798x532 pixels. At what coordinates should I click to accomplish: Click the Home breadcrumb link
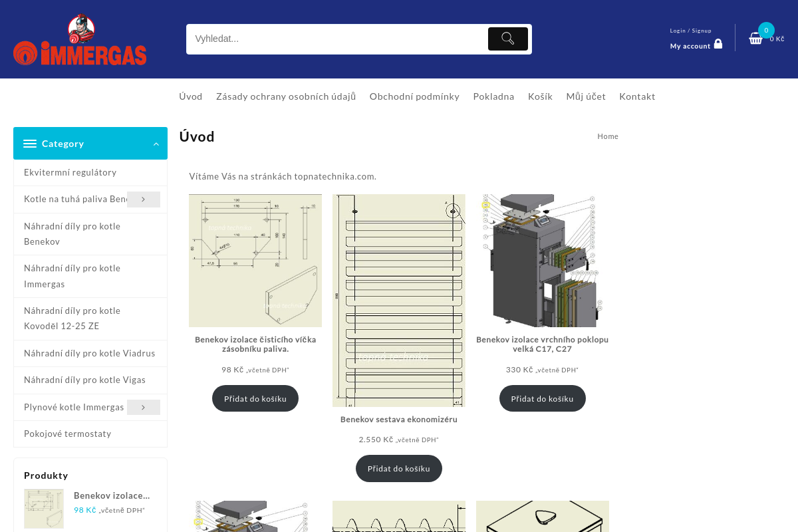tap(608, 136)
